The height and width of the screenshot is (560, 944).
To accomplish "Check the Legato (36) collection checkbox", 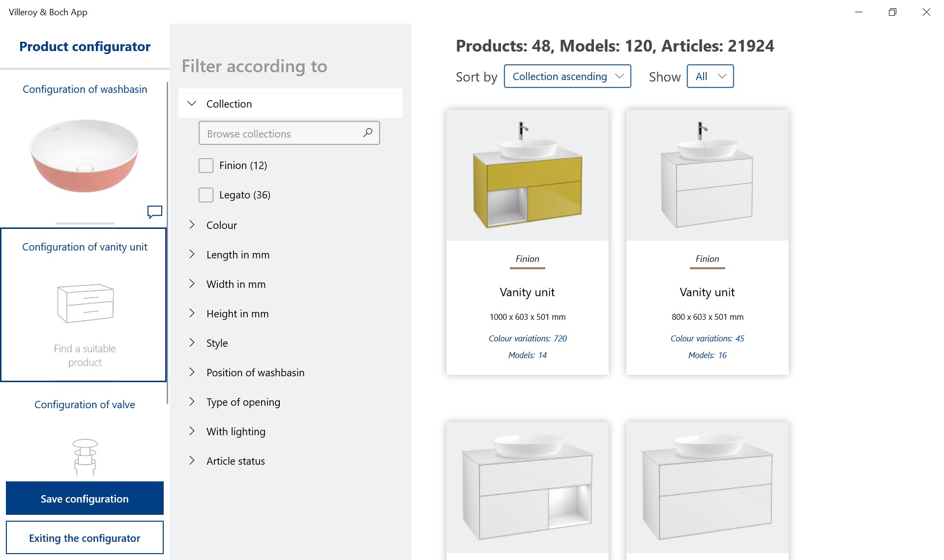I will (206, 195).
